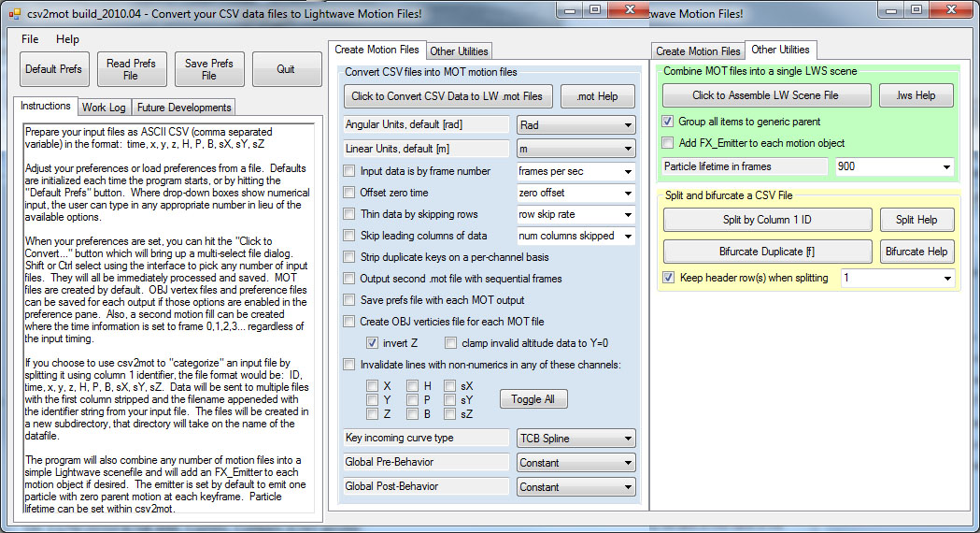Check the B channel checkbox

tap(413, 413)
